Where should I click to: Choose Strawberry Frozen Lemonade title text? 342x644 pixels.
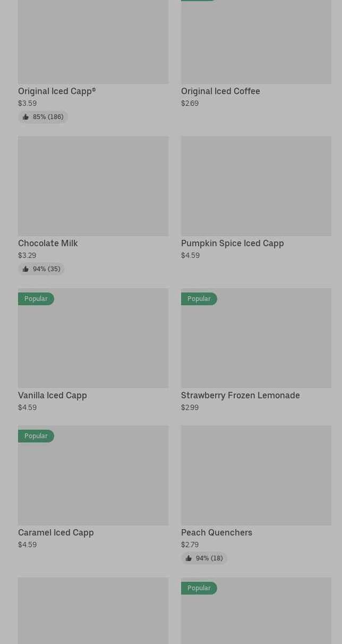coord(240,395)
